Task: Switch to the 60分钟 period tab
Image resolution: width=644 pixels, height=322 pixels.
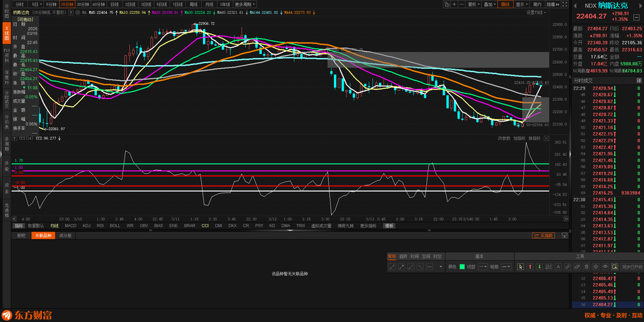Action: (98, 4)
